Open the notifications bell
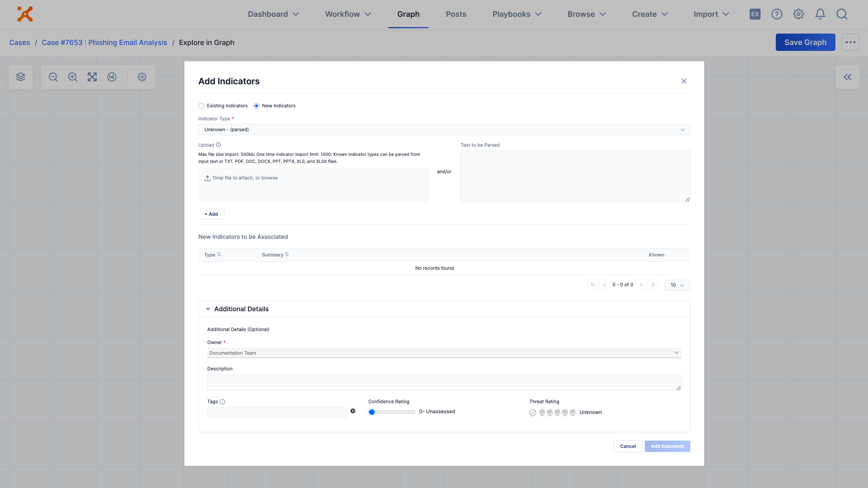Screen dimensions: 868x488 [x=820, y=14]
